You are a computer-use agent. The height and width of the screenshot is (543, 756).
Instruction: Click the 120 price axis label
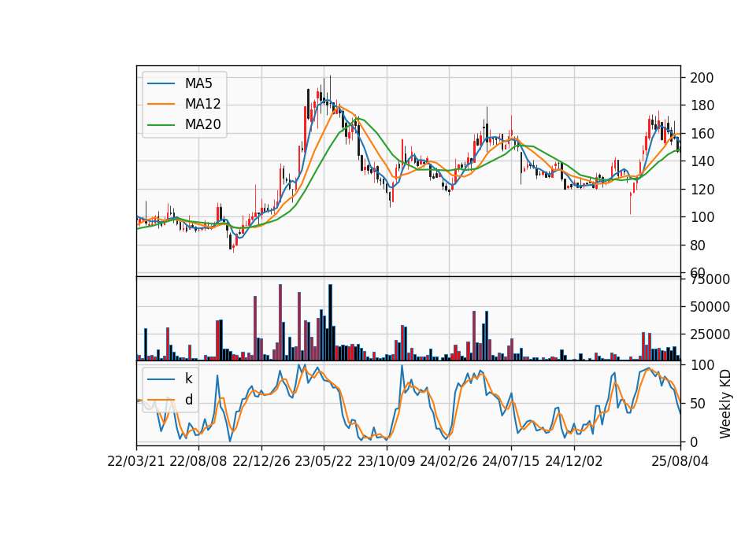702,190
